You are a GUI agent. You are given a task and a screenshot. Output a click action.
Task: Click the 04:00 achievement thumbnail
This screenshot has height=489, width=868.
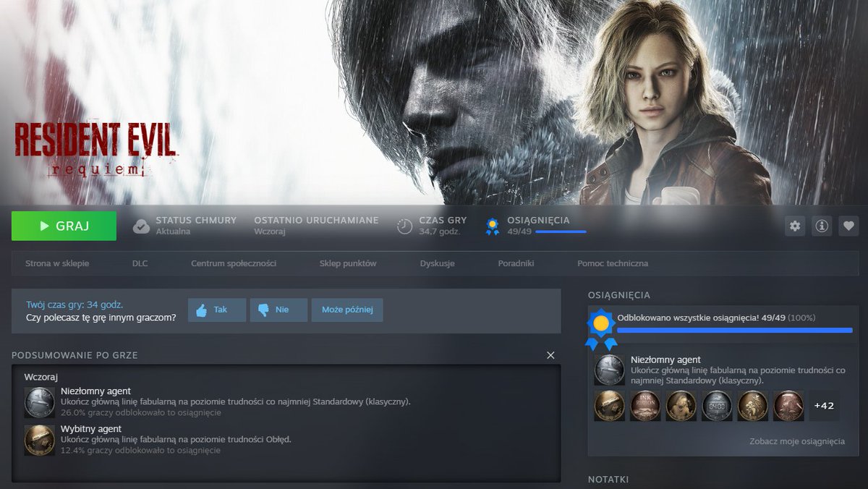pyautogui.click(x=717, y=406)
